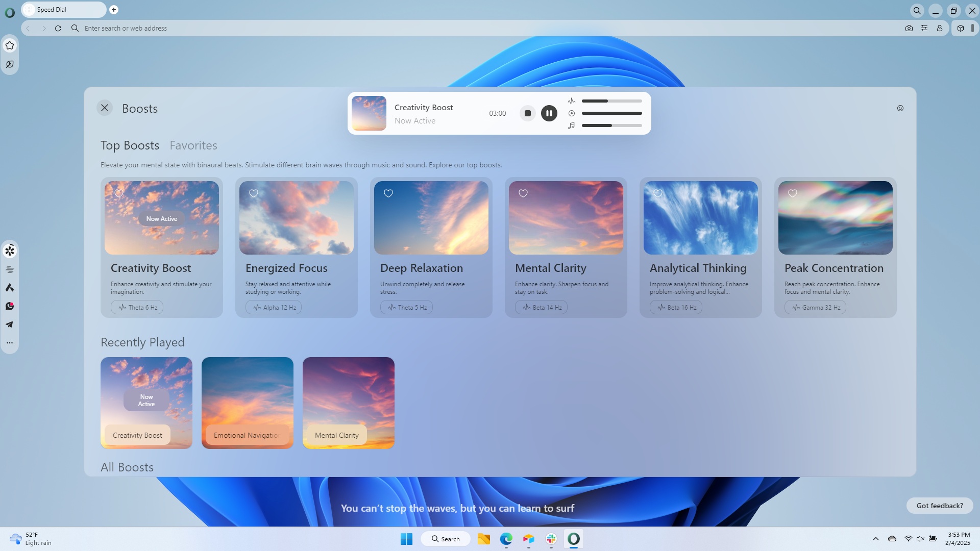Click the Theta 5 Hz frequency chip
The height and width of the screenshot is (551, 980).
click(407, 308)
